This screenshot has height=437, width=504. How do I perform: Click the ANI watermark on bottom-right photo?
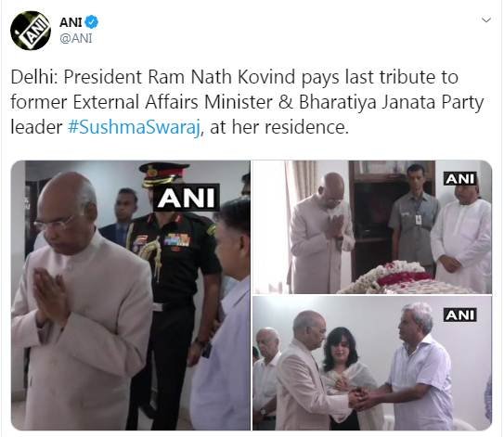coord(460,315)
